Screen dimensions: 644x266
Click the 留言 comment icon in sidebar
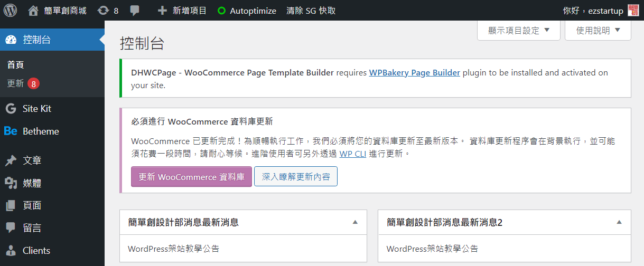[11, 227]
